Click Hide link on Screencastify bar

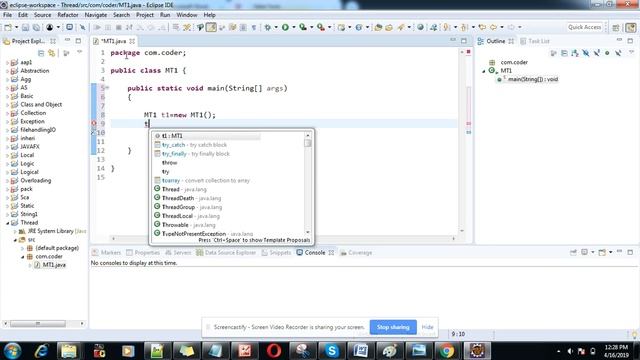(427, 327)
